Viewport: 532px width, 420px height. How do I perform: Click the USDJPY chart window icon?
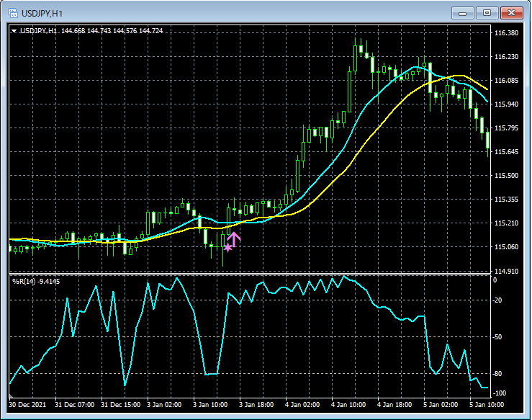point(13,13)
